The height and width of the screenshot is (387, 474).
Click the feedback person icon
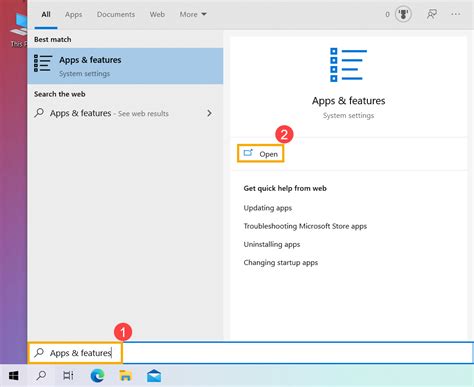[x=432, y=14]
